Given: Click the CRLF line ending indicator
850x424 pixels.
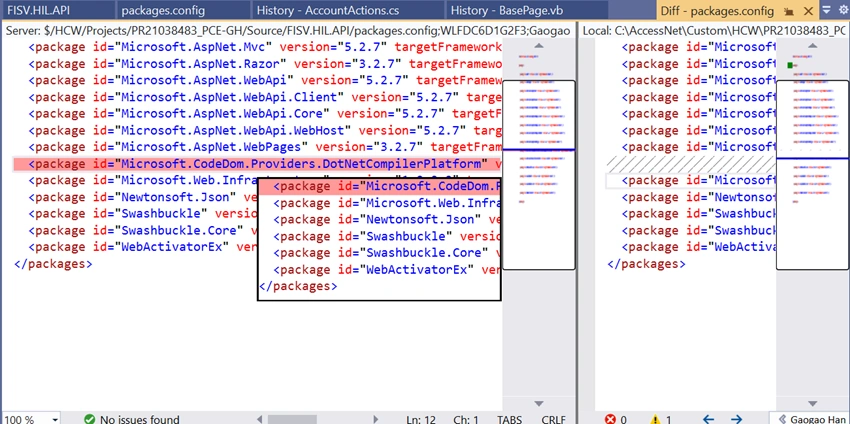Looking at the screenshot, I should tap(553, 419).
